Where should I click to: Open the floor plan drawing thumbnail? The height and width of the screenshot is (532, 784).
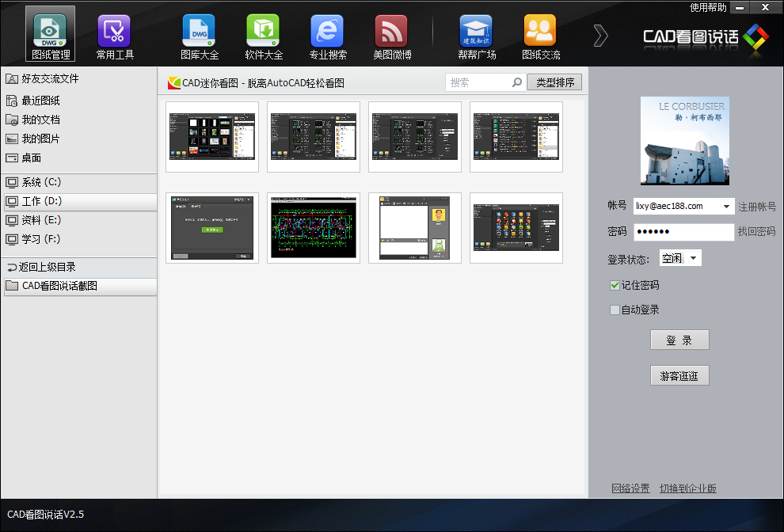(x=313, y=228)
